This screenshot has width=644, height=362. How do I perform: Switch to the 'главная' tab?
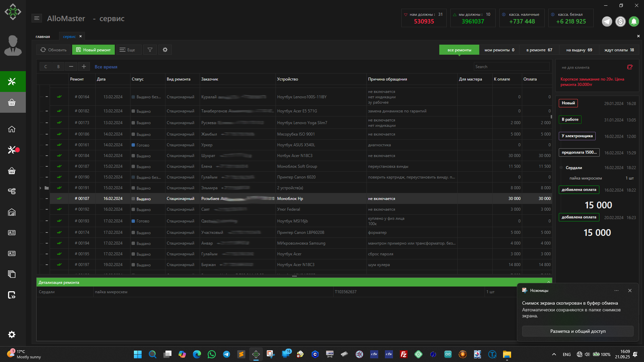coord(43,37)
